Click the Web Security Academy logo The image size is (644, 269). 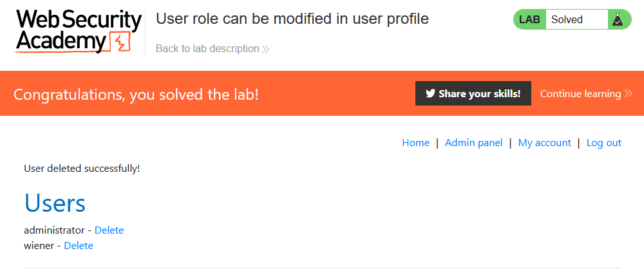coord(77,31)
